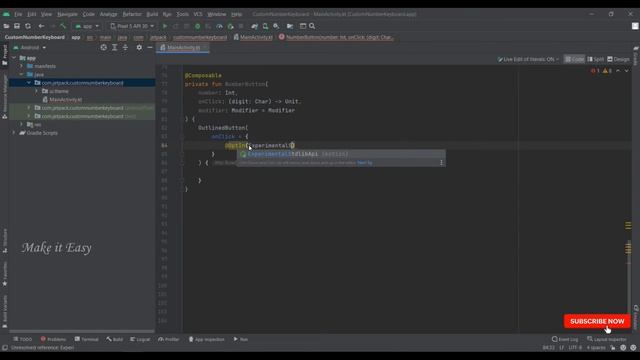Open Project panel settings gear
Screen dimensions: 640x360
tap(139, 47)
